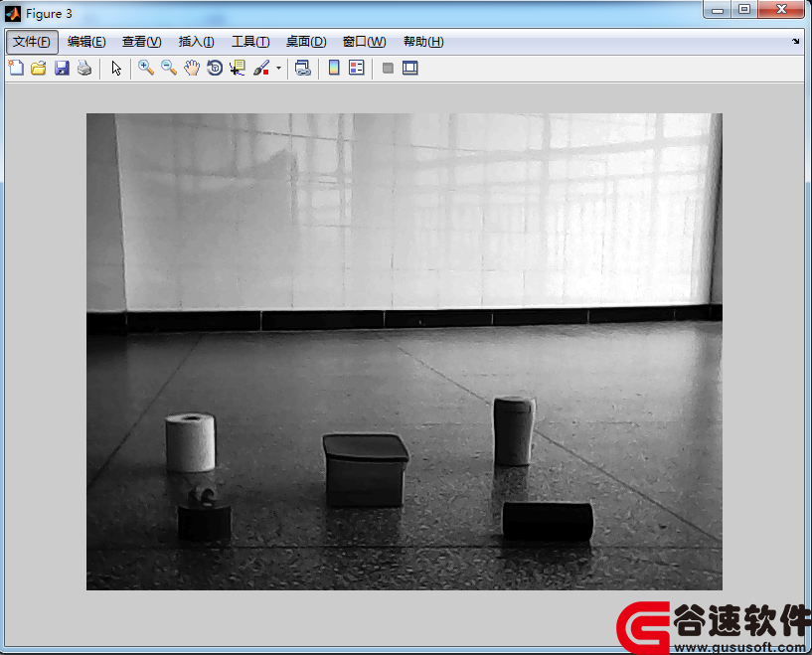
Task: Select the Edit Plot arrow tool
Action: [x=116, y=68]
